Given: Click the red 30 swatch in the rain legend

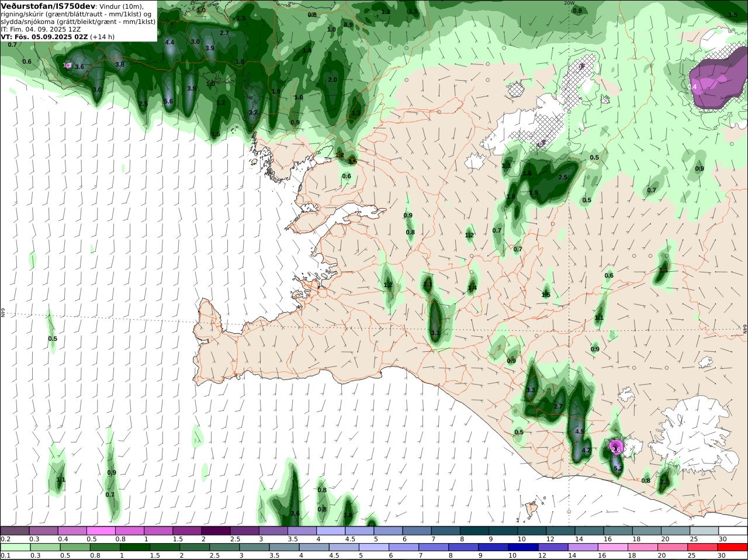Looking at the screenshot, I should pyautogui.click(x=733, y=547).
